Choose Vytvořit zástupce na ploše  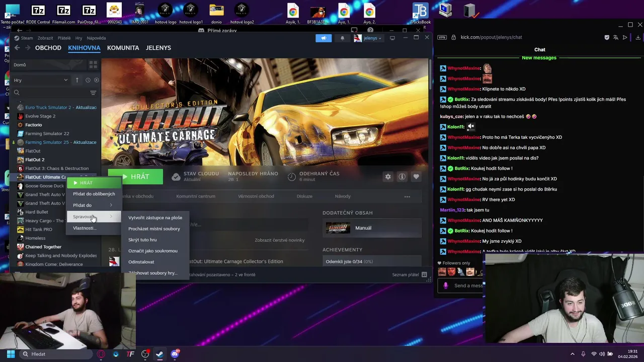tap(155, 218)
